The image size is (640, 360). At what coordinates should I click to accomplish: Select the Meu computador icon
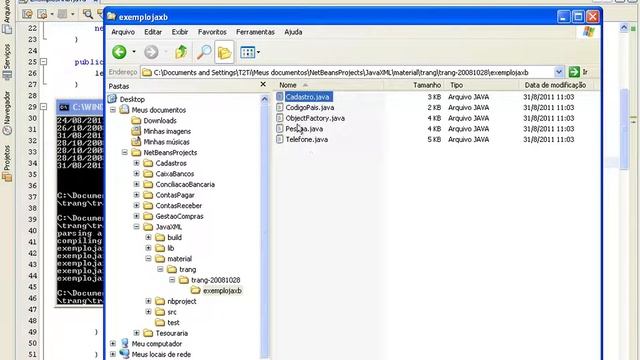124,343
